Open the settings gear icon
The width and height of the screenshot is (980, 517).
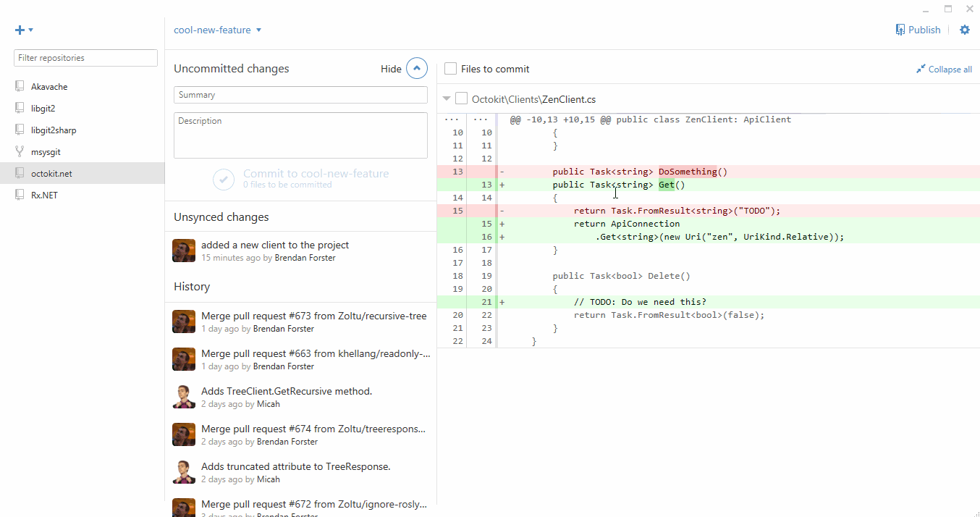click(964, 30)
